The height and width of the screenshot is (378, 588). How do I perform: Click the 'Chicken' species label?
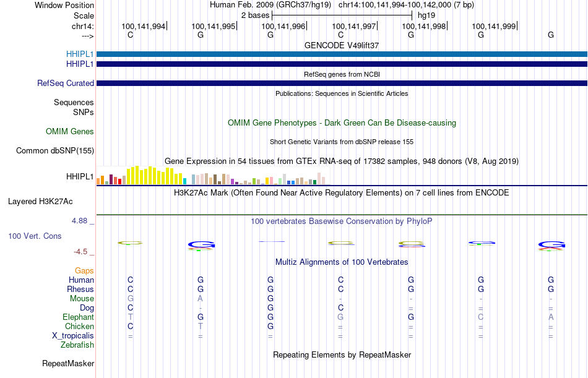79,326
